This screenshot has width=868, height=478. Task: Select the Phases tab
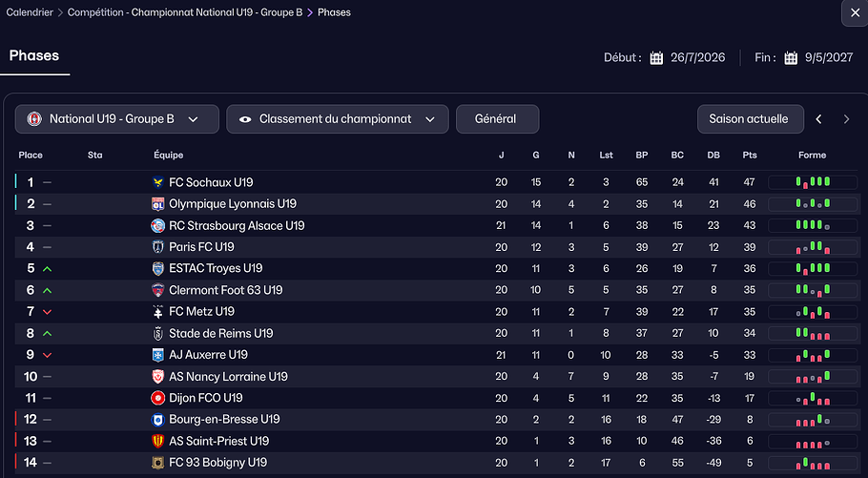[x=34, y=56]
